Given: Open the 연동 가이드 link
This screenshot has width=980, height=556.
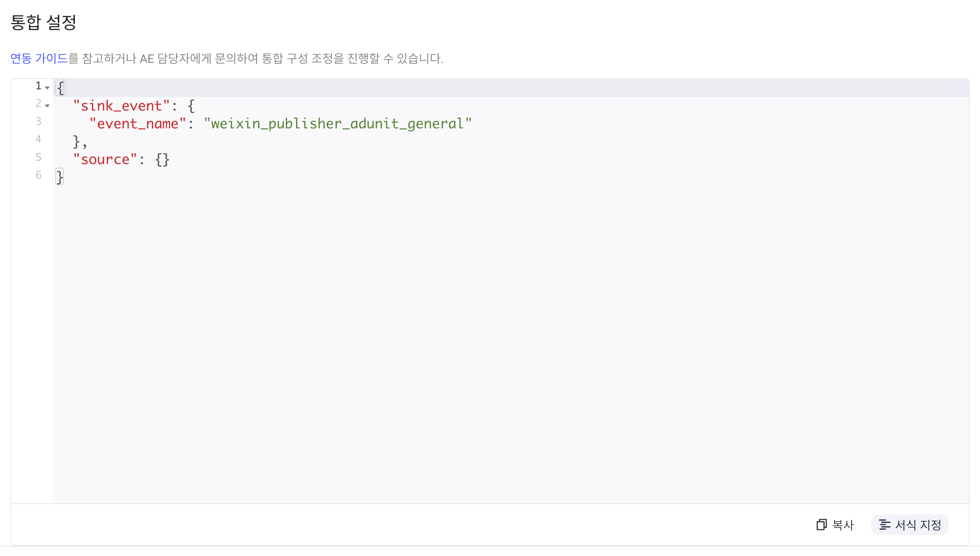Looking at the screenshot, I should (39, 58).
